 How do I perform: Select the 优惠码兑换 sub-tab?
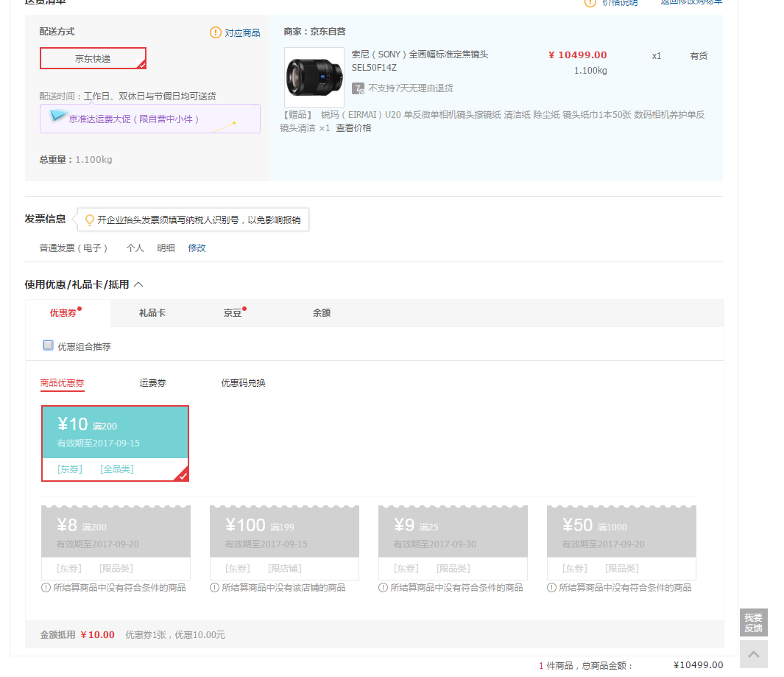(243, 383)
